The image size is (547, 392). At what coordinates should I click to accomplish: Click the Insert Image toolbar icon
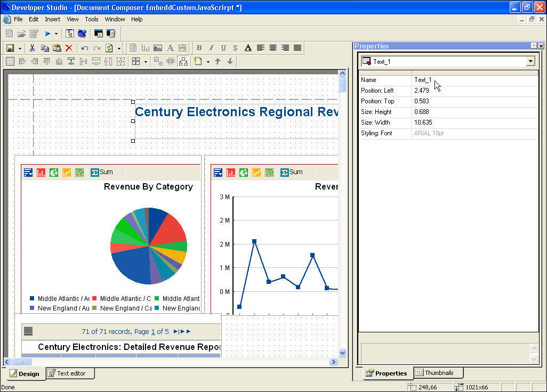tap(158, 48)
